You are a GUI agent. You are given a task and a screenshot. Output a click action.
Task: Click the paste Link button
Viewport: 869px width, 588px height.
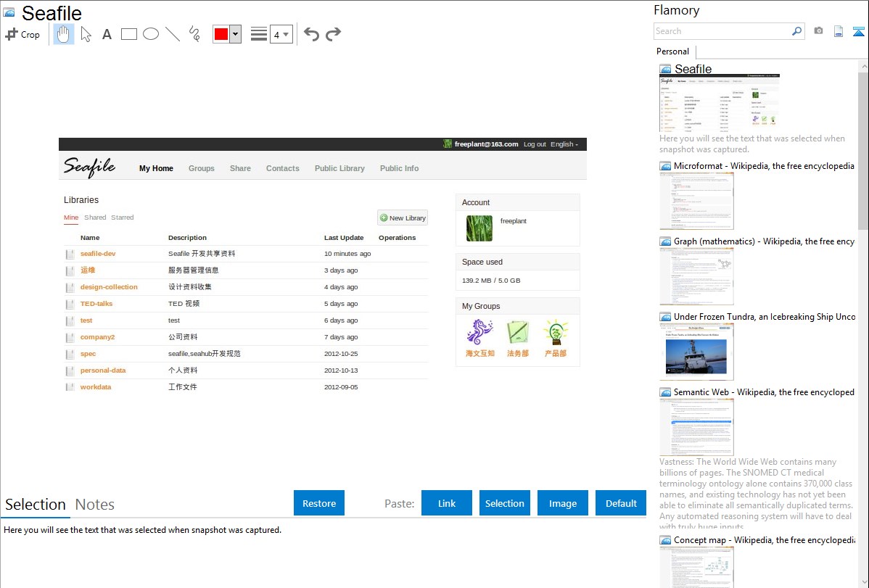pos(447,503)
